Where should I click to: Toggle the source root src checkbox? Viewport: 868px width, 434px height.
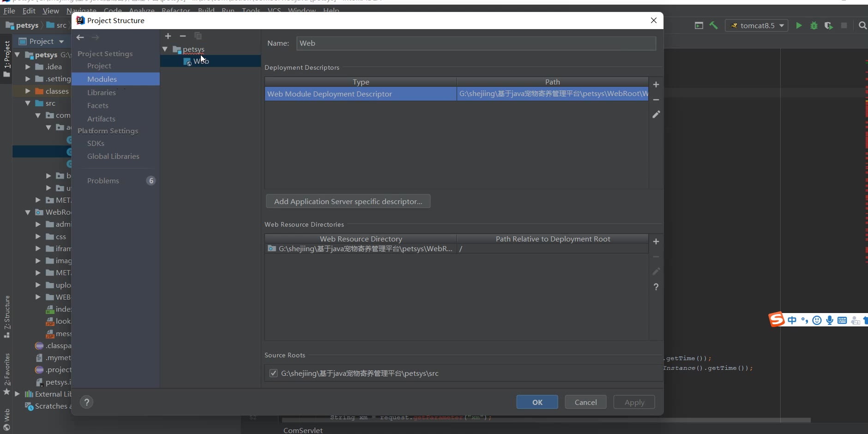273,373
